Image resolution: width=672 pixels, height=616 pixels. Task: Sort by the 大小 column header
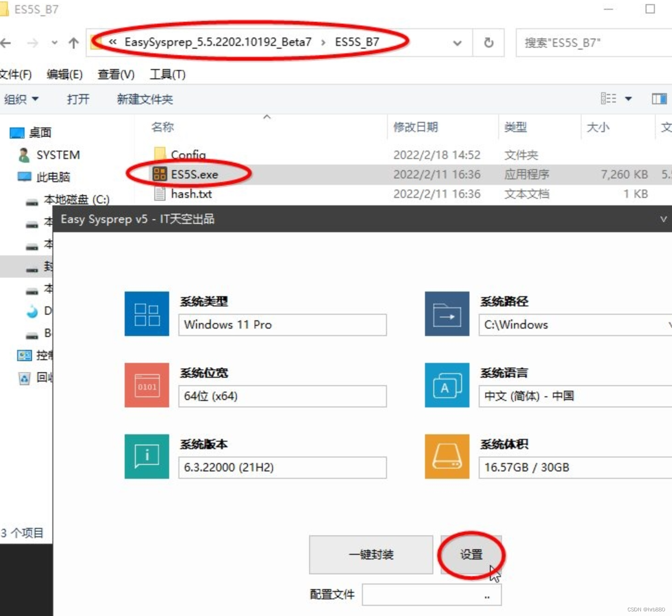pos(598,127)
